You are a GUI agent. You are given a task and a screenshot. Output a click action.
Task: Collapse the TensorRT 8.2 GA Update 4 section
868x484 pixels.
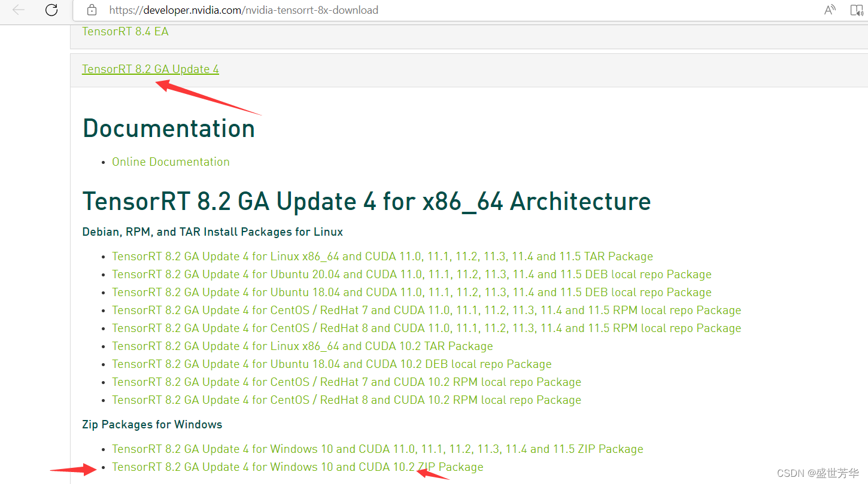150,69
